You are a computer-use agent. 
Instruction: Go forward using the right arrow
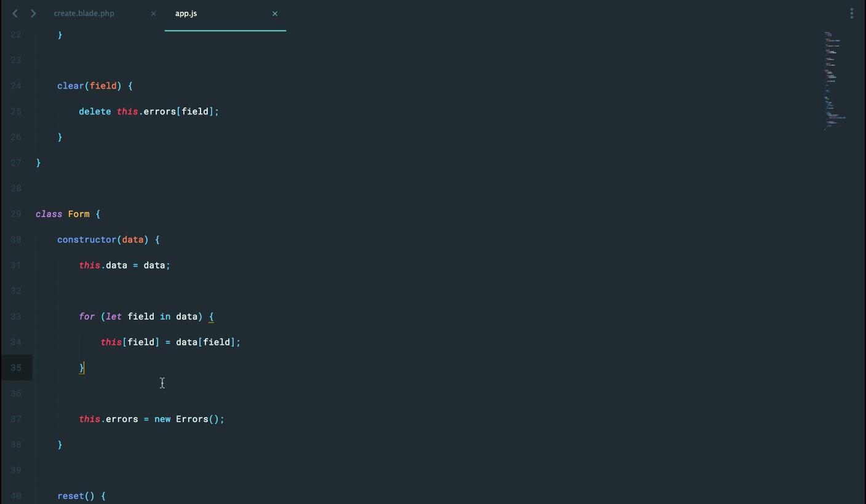[x=33, y=14]
